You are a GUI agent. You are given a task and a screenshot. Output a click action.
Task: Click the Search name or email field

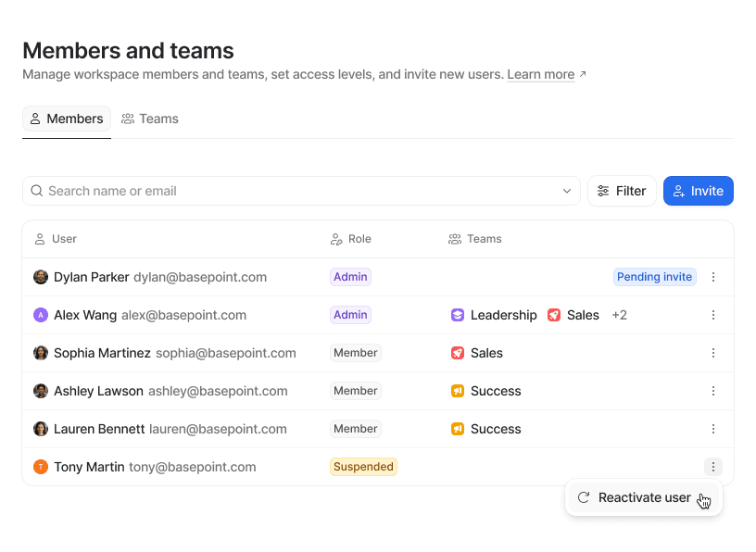(x=296, y=191)
